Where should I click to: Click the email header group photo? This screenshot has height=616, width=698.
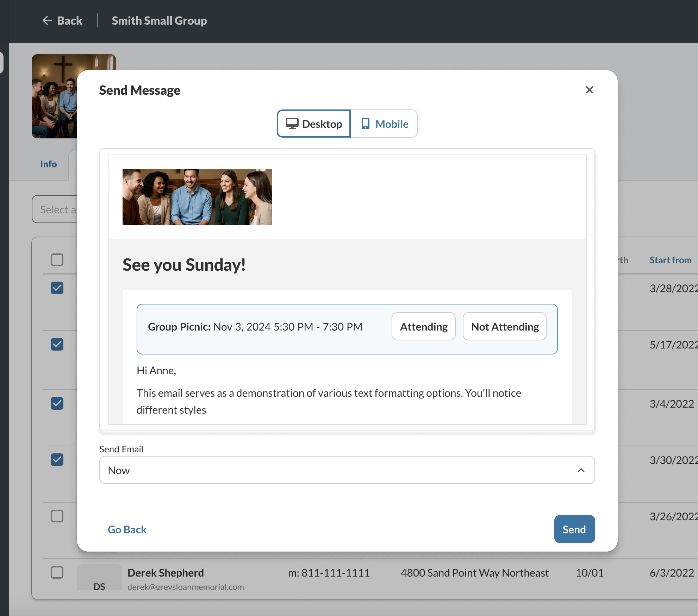tap(197, 197)
